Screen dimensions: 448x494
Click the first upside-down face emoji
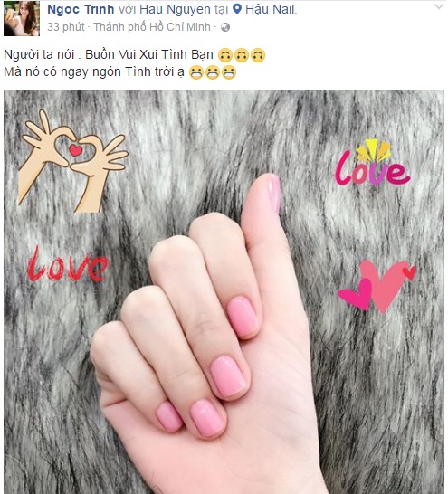[225, 55]
